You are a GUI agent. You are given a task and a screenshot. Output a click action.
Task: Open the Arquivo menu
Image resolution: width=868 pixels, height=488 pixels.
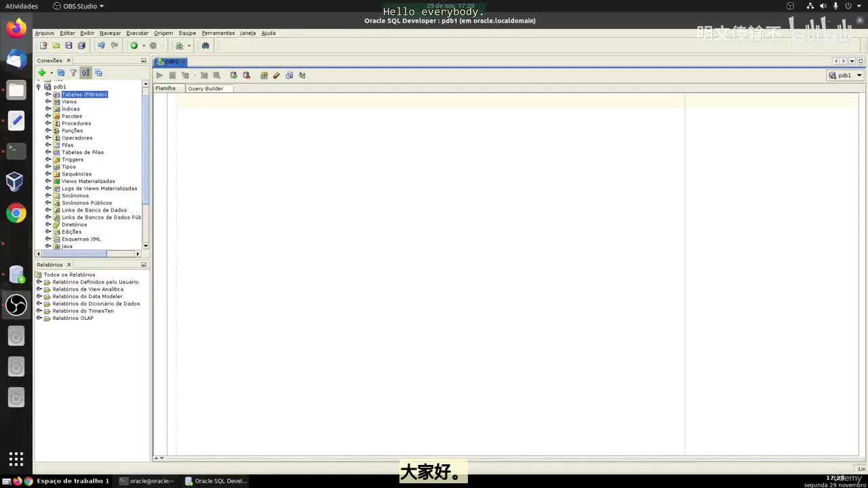click(44, 33)
